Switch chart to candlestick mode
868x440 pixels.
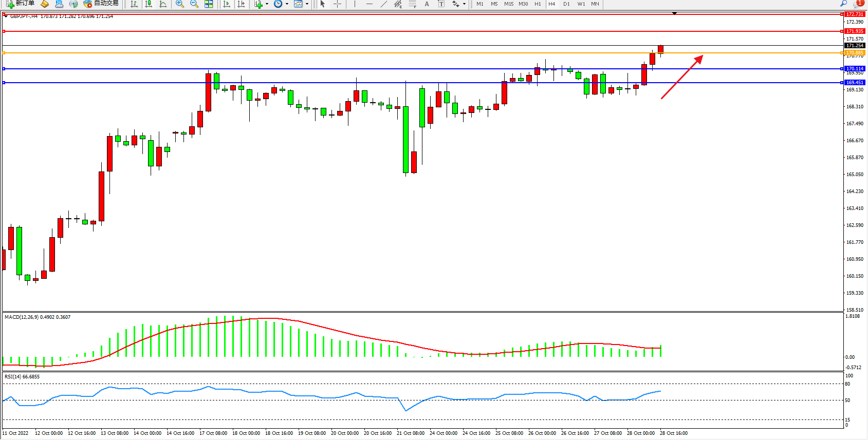[149, 4]
